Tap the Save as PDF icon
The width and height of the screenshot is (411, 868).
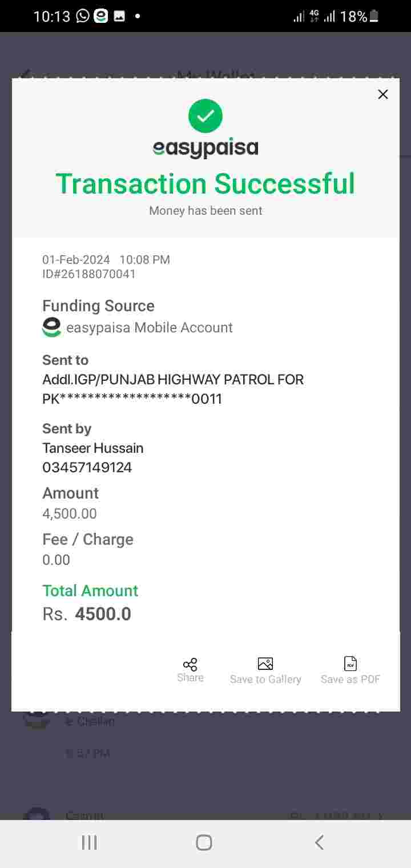(x=350, y=664)
